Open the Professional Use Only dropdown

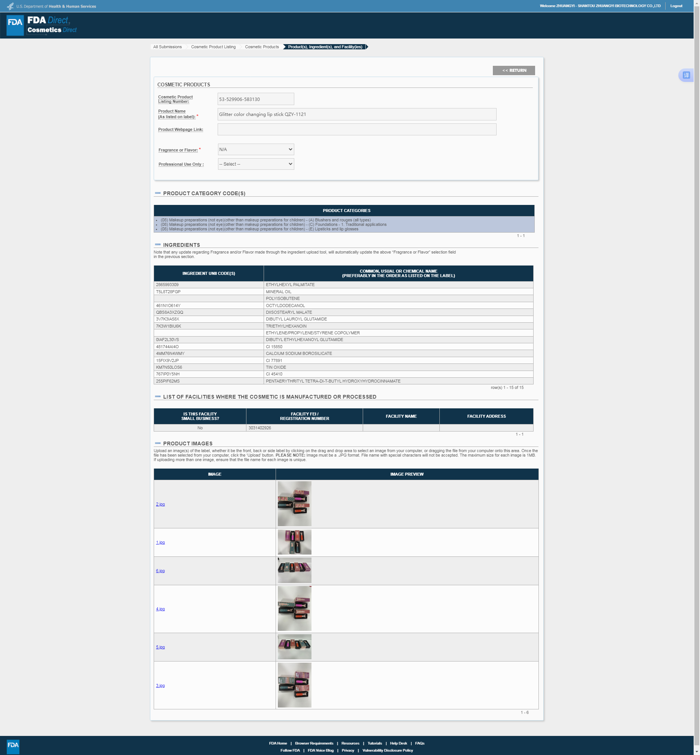click(x=256, y=164)
